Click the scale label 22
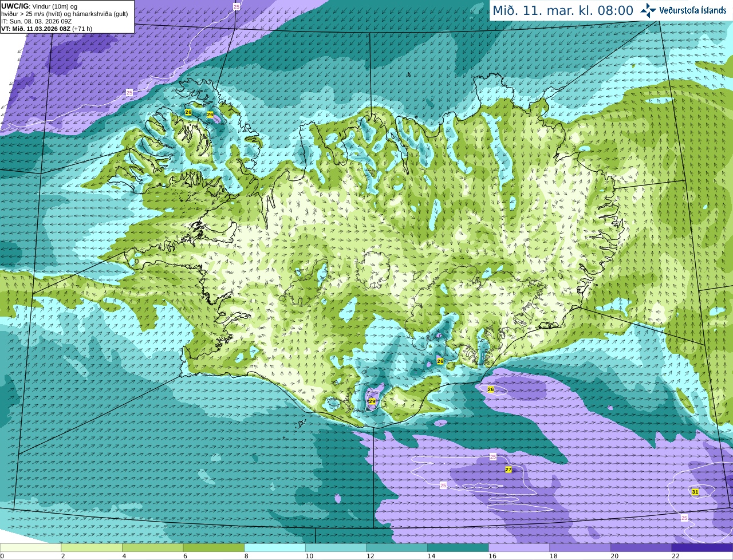 [676, 555]
